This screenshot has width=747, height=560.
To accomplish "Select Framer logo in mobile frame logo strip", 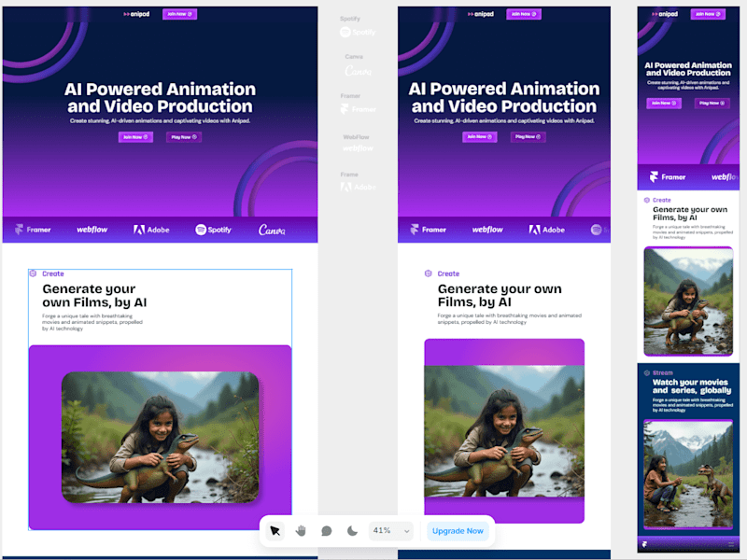I will pos(668,177).
